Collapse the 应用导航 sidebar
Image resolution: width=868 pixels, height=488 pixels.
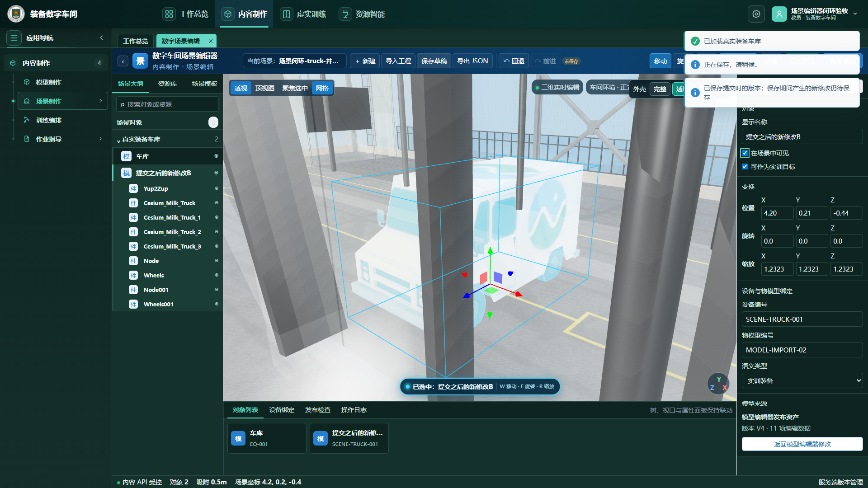(102, 38)
